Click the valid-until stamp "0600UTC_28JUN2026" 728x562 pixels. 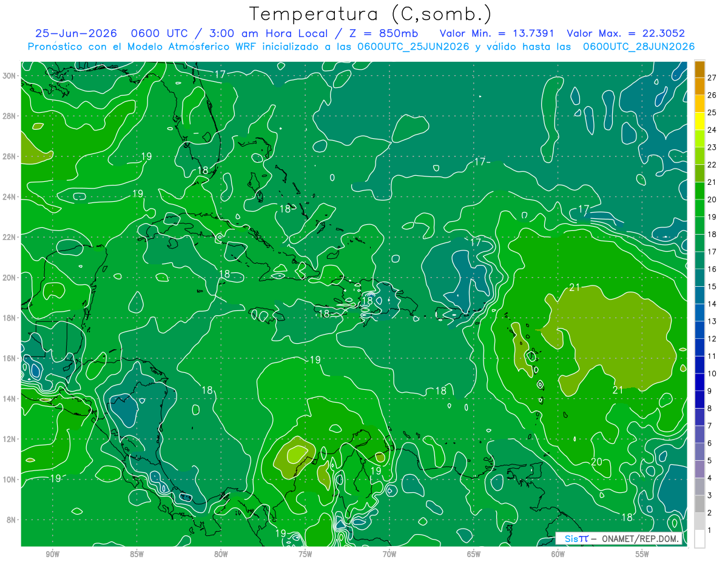tap(639, 47)
